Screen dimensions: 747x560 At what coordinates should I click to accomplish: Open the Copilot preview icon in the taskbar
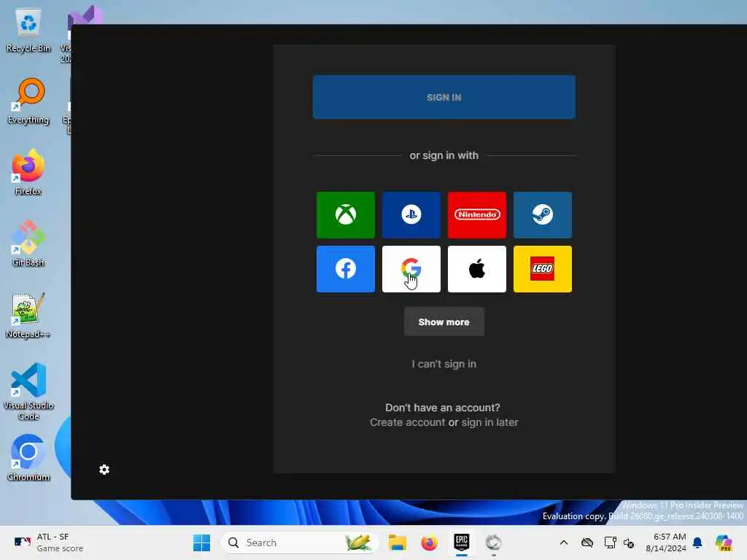click(724, 542)
